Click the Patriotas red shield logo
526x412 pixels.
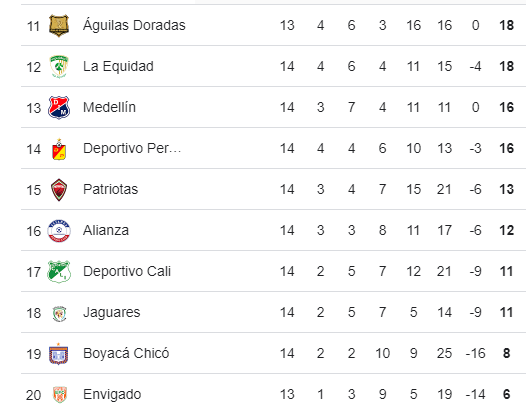(59, 190)
